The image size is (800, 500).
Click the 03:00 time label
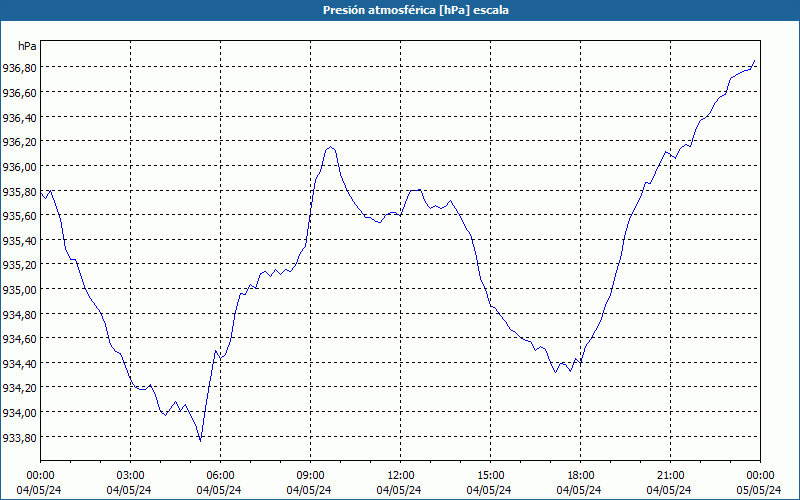point(131,476)
